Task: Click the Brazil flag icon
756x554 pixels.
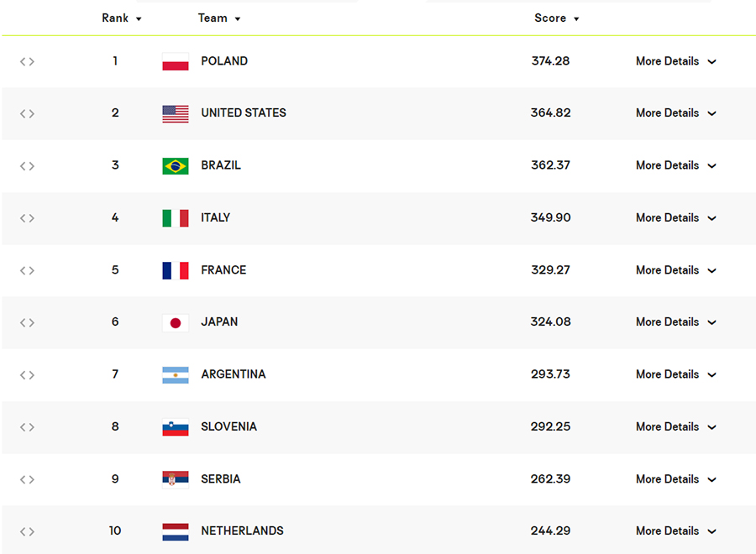Action: click(176, 166)
